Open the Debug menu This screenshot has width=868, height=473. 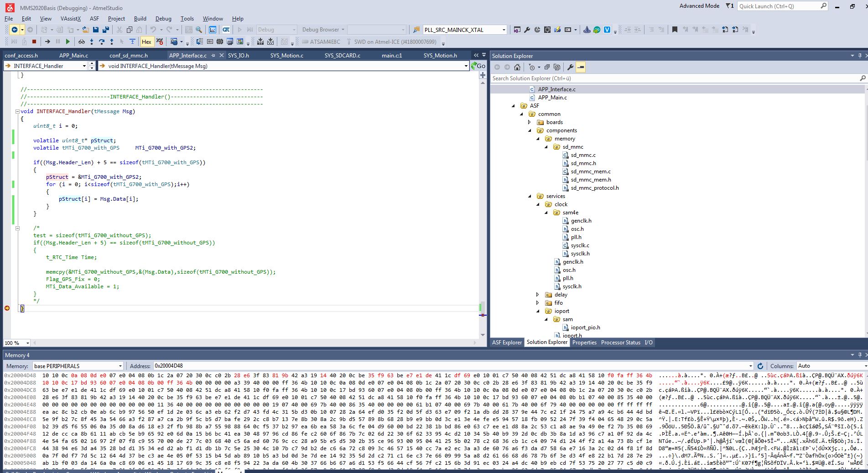pos(163,19)
